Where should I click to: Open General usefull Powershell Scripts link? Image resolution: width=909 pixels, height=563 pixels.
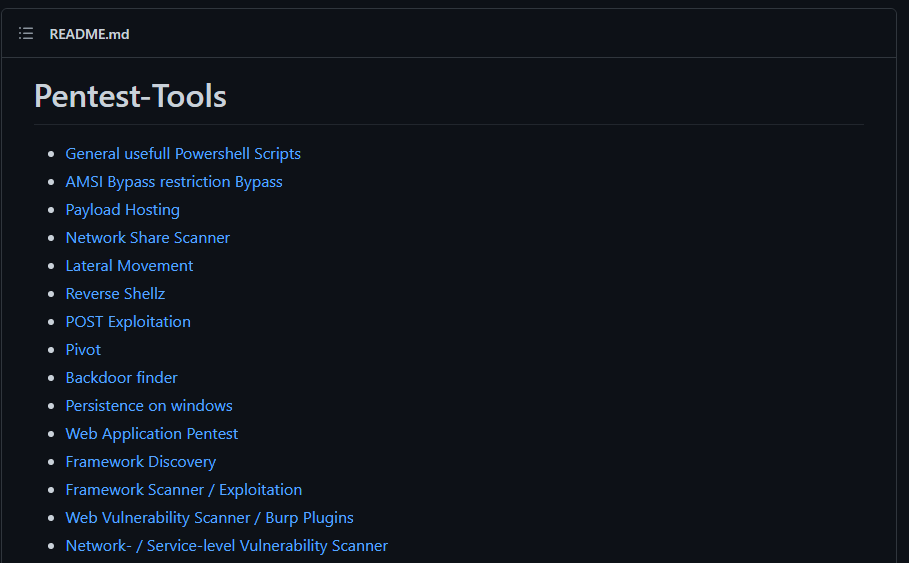tap(183, 154)
